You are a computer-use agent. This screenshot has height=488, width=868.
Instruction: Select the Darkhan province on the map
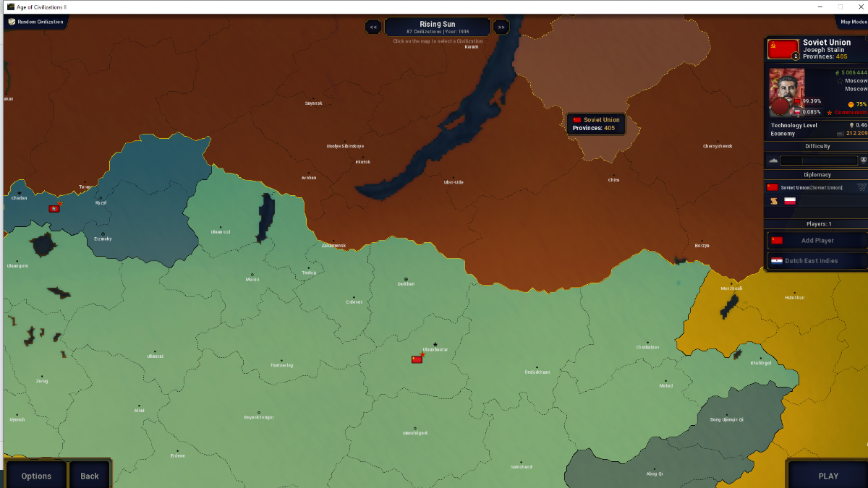[406, 283]
